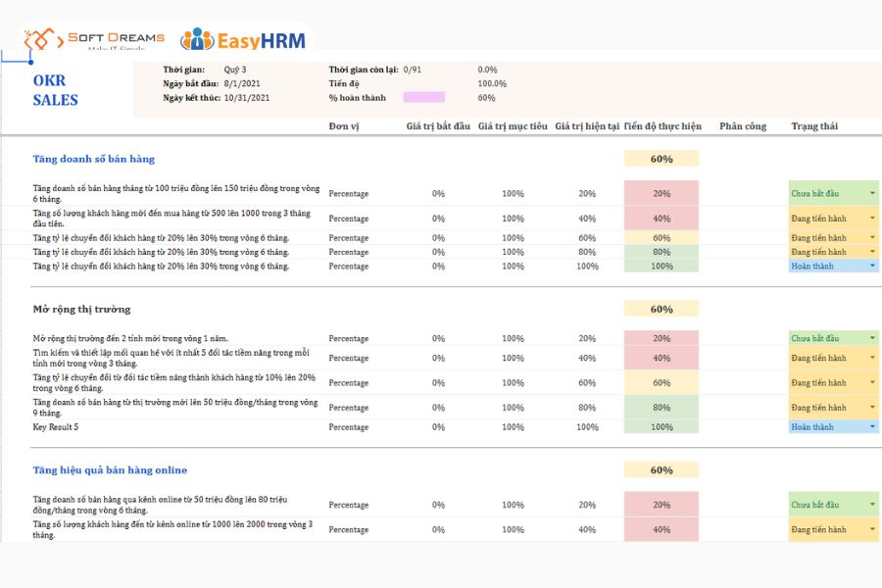Click the 'Quý 3' time value cell
The height and width of the screenshot is (588, 882).
[235, 70]
